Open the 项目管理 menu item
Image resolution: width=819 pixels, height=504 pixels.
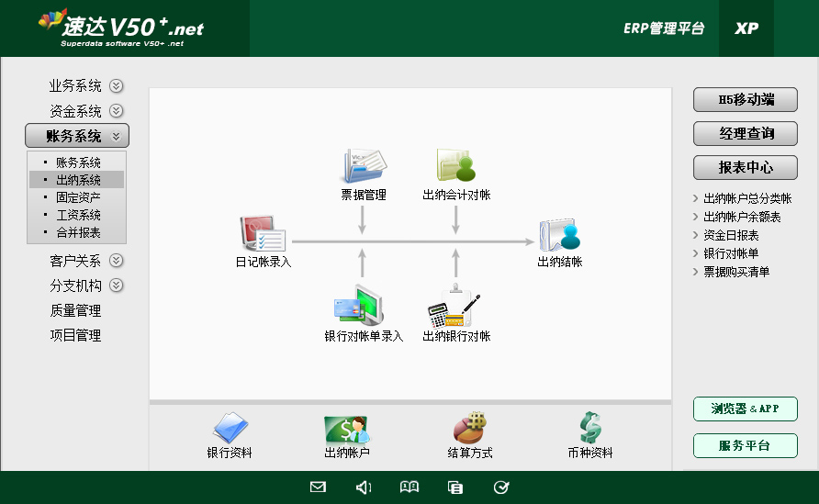coord(75,335)
